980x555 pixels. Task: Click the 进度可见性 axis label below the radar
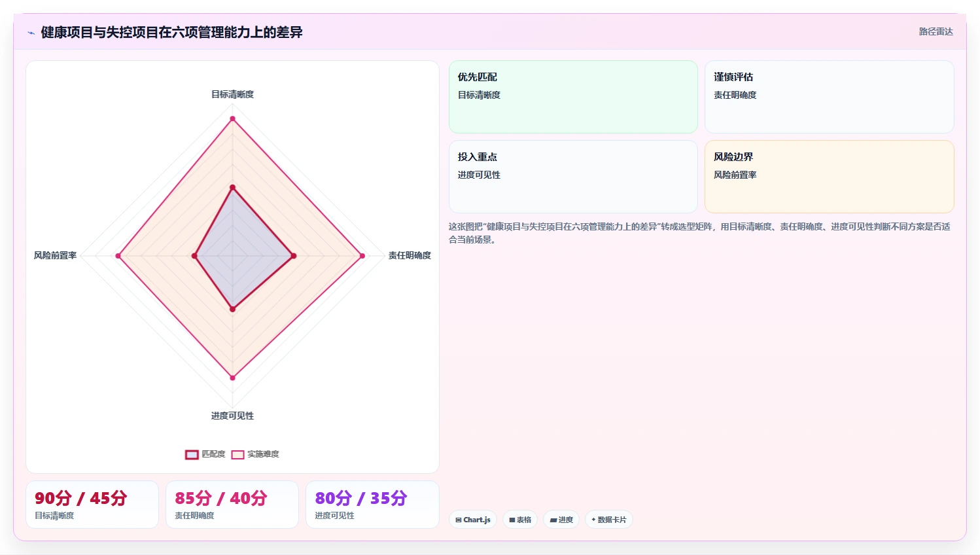(232, 416)
